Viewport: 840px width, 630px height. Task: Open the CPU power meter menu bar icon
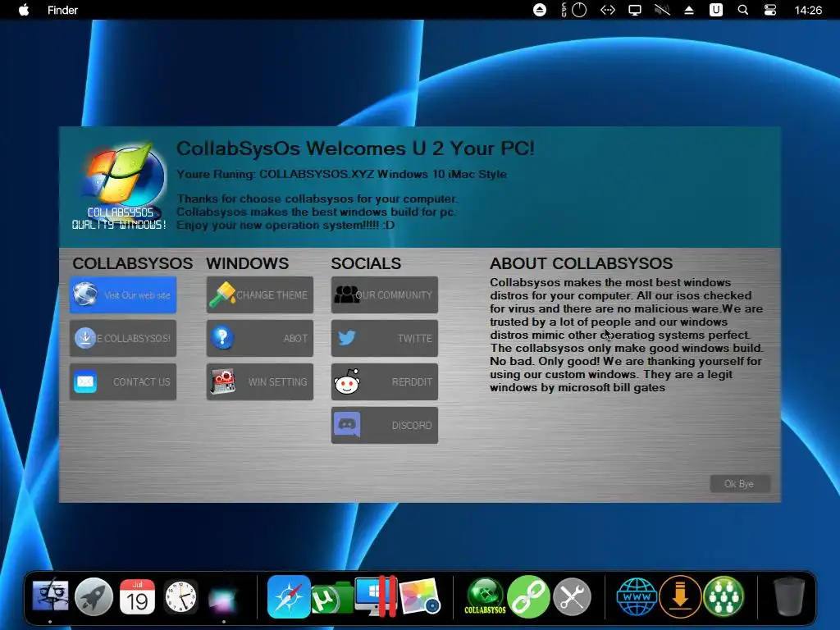tap(574, 10)
